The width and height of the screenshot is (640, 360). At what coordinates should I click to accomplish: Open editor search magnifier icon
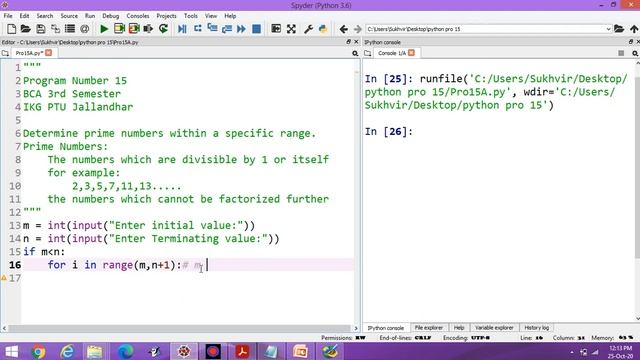(x=355, y=53)
